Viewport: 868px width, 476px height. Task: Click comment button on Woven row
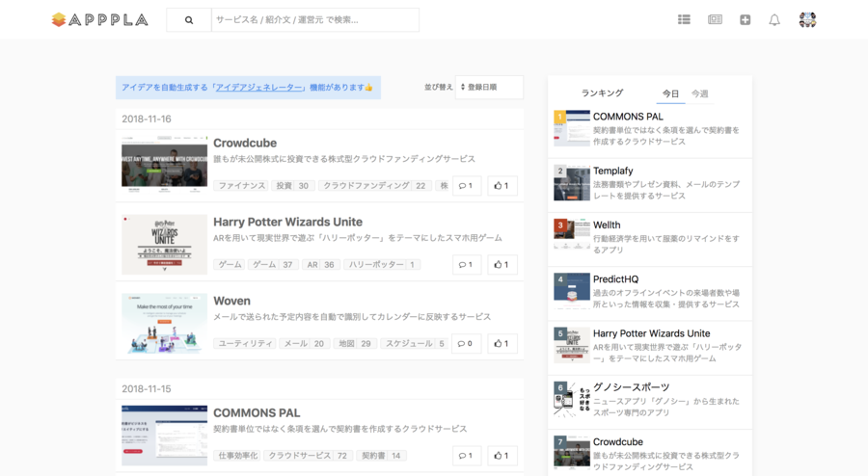pyautogui.click(x=466, y=344)
